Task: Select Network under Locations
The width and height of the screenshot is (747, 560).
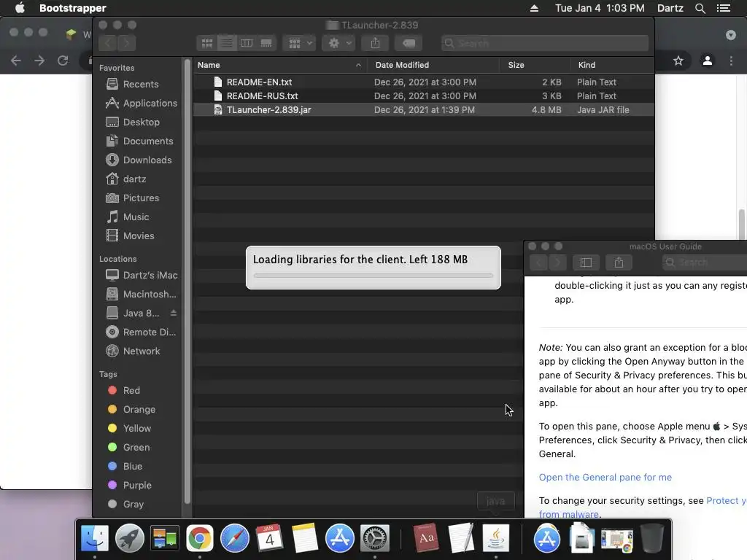Action: click(133, 351)
